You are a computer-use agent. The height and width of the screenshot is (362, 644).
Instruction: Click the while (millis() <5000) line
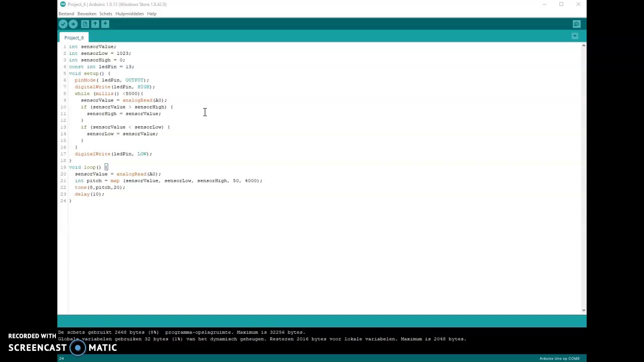coord(109,94)
